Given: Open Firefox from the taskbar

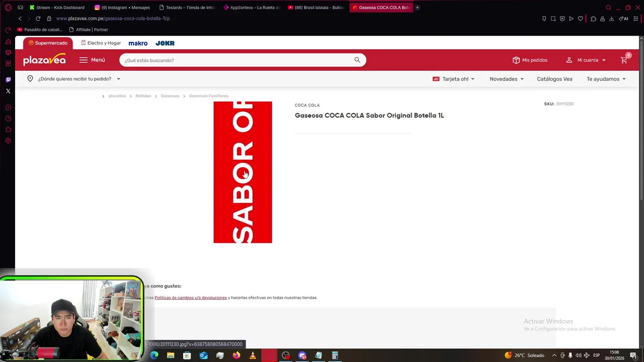Looking at the screenshot, I should (236, 355).
